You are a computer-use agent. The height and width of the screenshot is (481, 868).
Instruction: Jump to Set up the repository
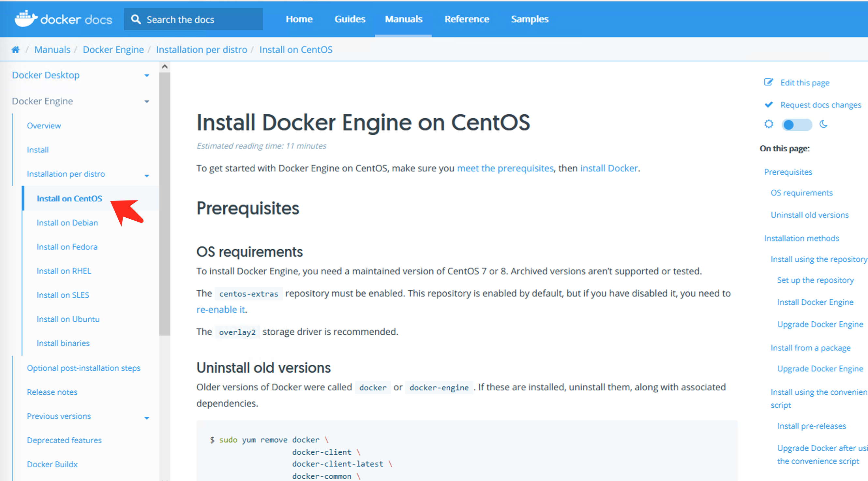coord(815,280)
